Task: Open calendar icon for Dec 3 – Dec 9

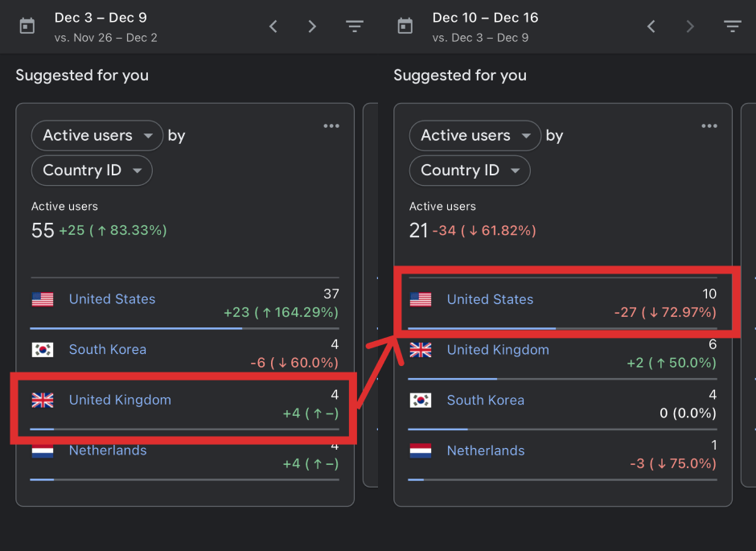Action: click(x=27, y=26)
